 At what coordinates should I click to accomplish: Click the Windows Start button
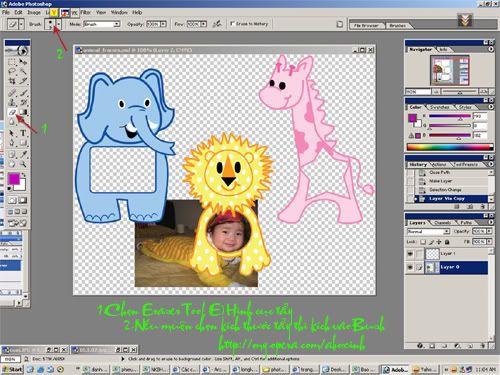coord(12,369)
